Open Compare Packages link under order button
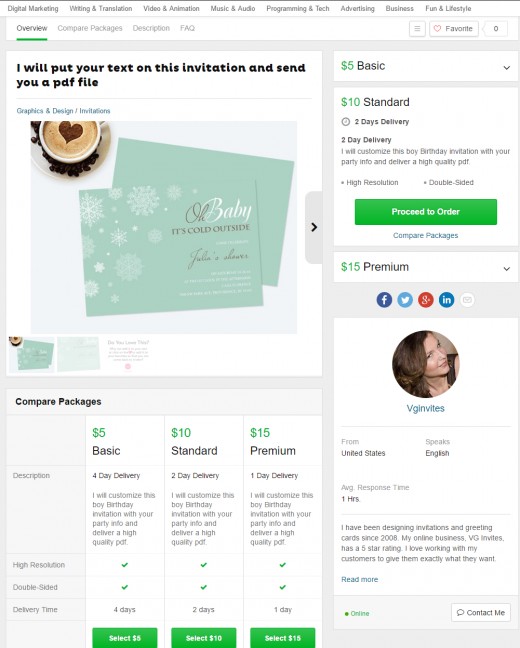Screen dimensions: 520x648 coord(425,235)
